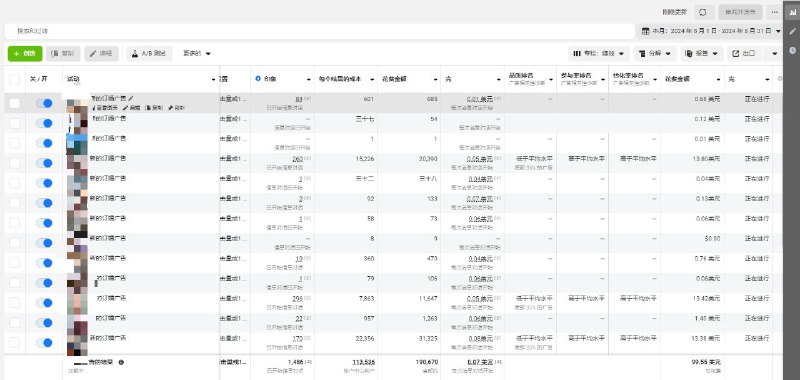This screenshot has height=380, width=800.
Task: Click the dropdown arrow right of the 出口 button
Action: point(774,54)
